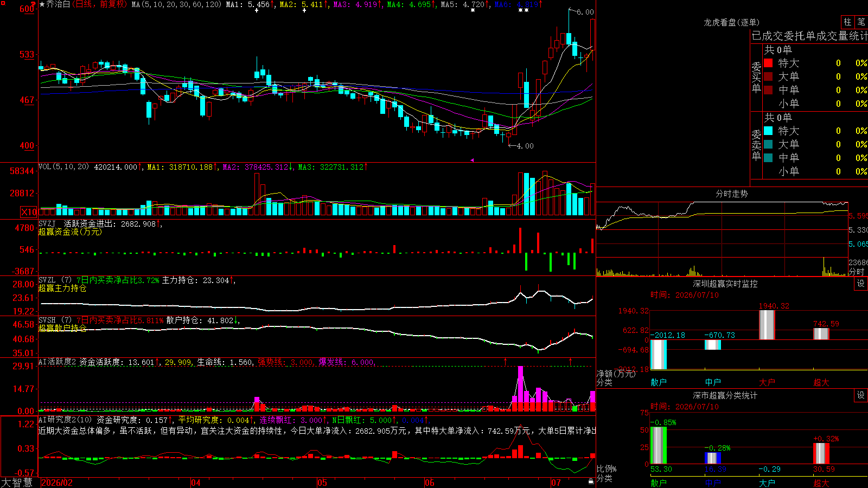Click the 大户 bar showing 1940.32
This screenshot has height=488, width=868.
point(767,325)
